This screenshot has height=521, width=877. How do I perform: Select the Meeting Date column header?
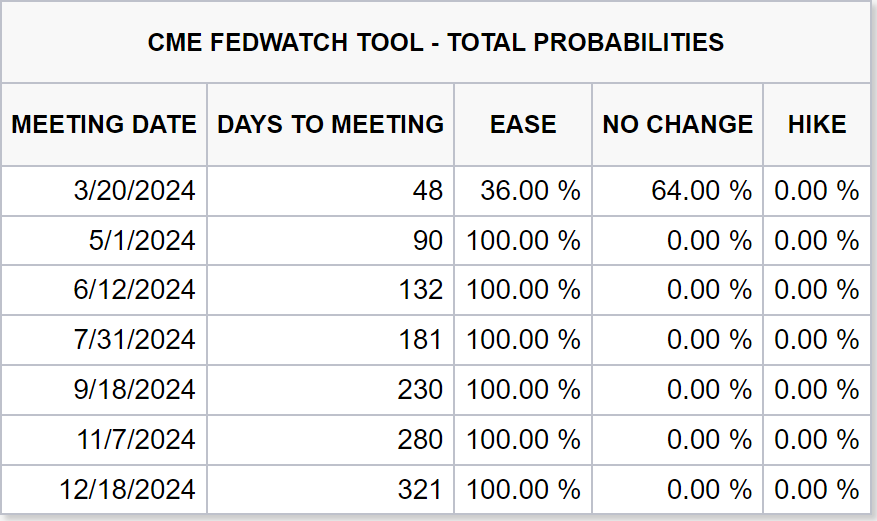104,125
